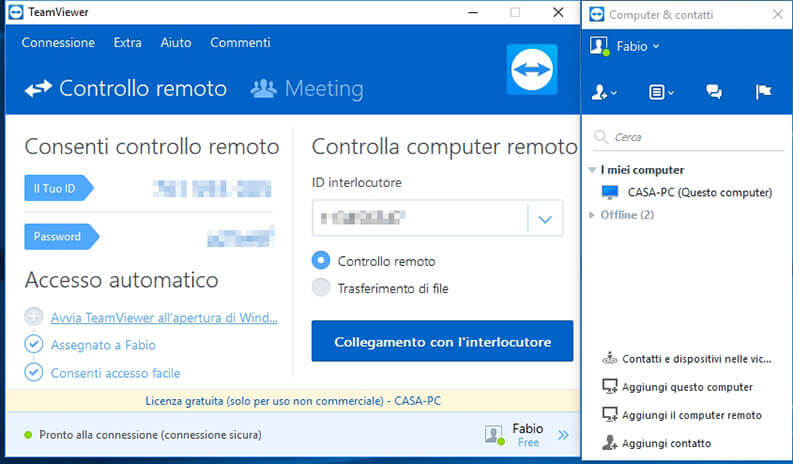Click the Fabio profile avatar in the contacts panel
Screen dimensions: 793x464
[x=599, y=46]
